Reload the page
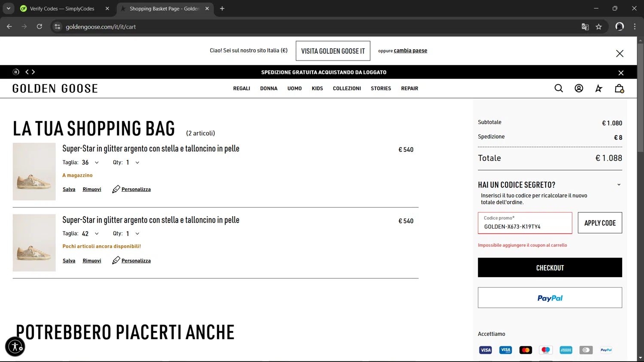 coord(39,27)
